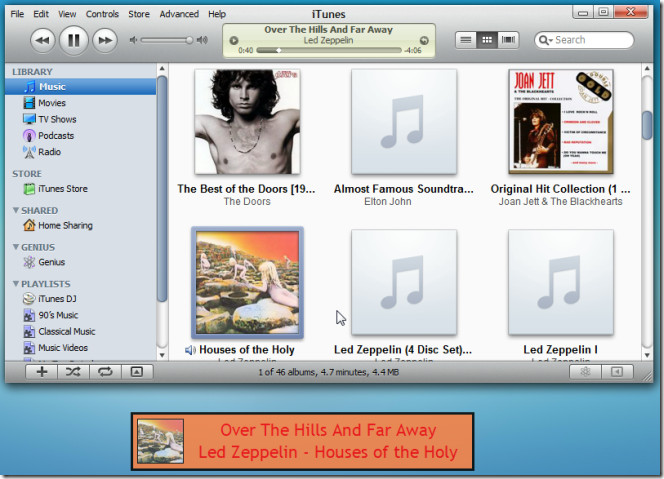664x479 pixels.
Task: Toggle repeat playback
Action: [x=105, y=372]
